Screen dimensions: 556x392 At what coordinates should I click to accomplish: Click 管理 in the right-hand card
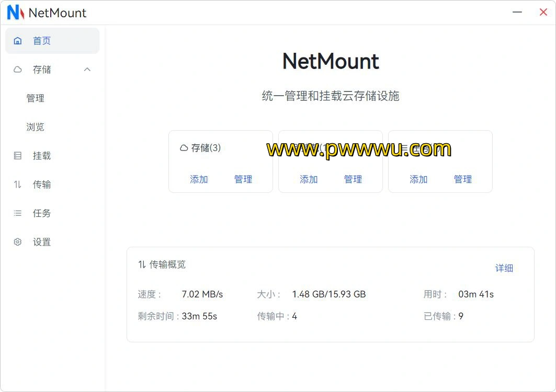[463, 179]
